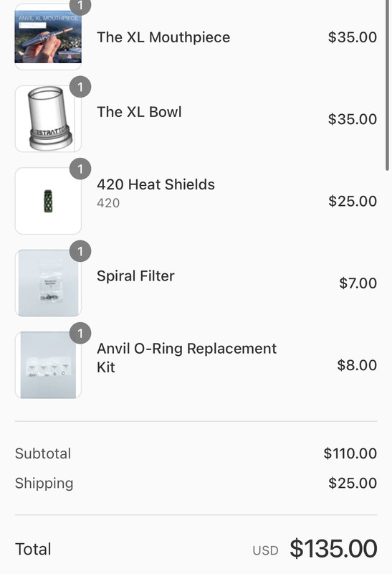Open the Spiral Filter product thumbnail
The image size is (392, 574).
pos(48,283)
